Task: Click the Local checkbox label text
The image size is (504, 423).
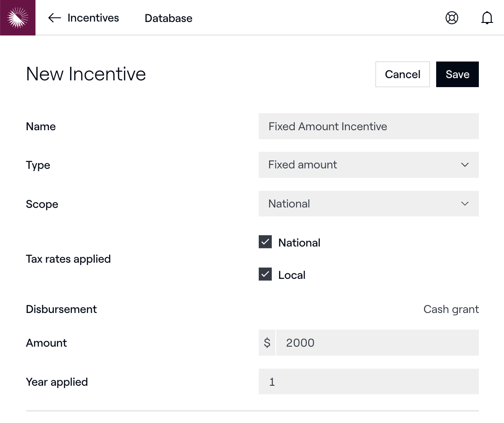Action: pyautogui.click(x=292, y=275)
